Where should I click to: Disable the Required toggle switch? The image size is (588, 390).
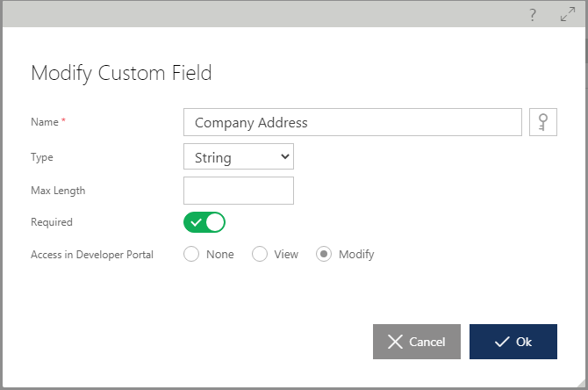[x=204, y=222]
